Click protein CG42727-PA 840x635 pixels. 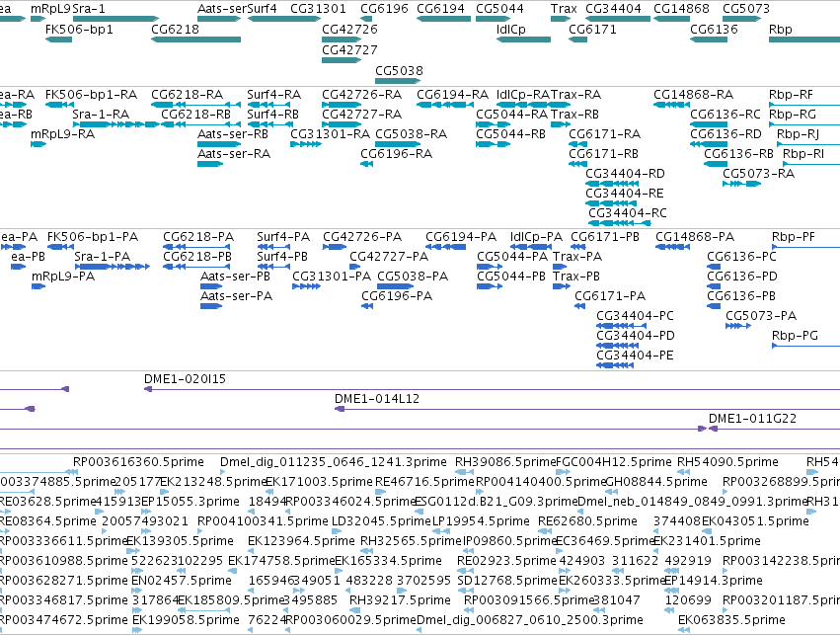click(x=389, y=257)
